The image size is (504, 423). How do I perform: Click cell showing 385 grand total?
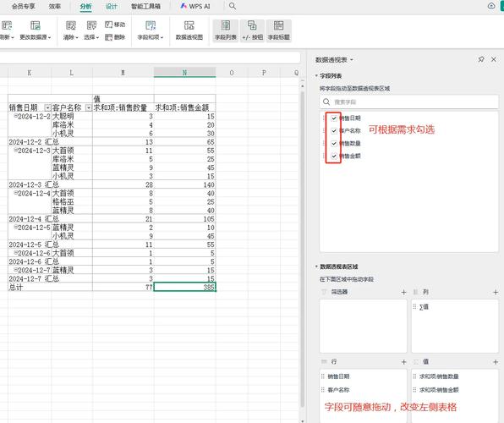pos(185,287)
